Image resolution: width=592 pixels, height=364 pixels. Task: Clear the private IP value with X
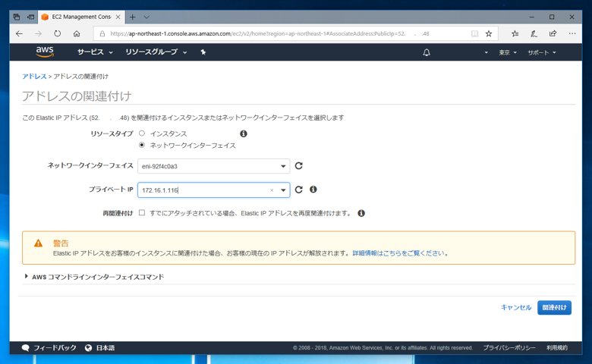(x=272, y=190)
